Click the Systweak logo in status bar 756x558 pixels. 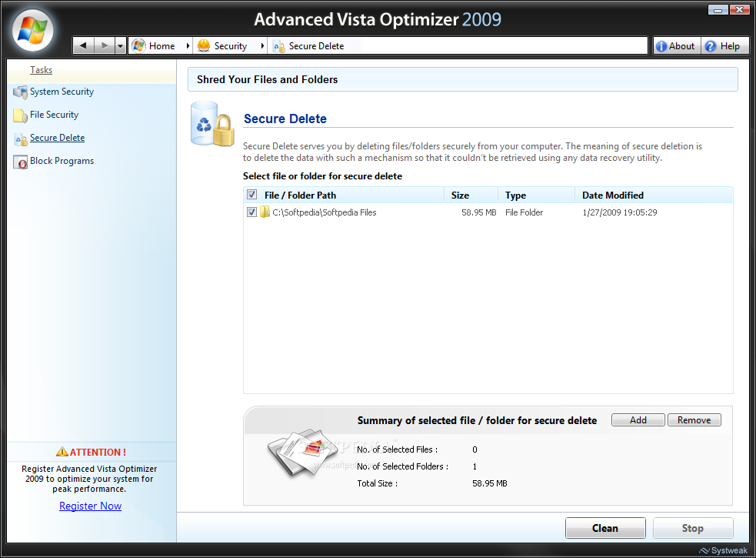point(723,550)
